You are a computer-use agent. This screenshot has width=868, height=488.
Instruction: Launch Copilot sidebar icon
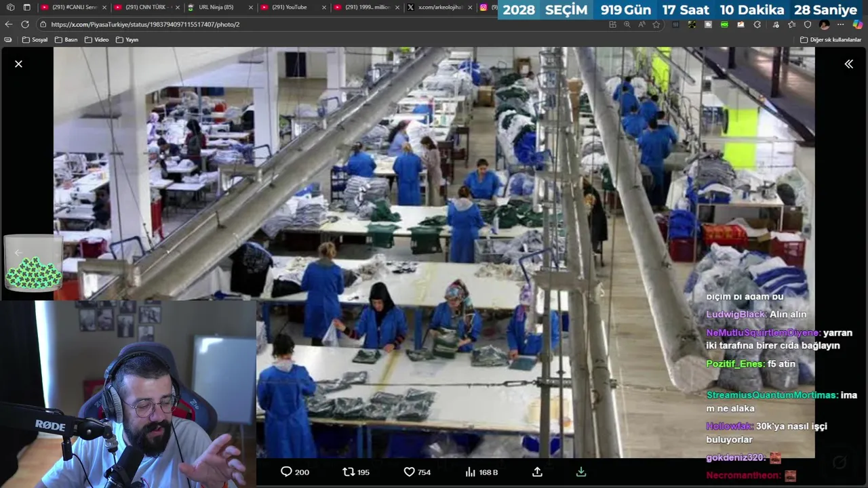(x=857, y=24)
